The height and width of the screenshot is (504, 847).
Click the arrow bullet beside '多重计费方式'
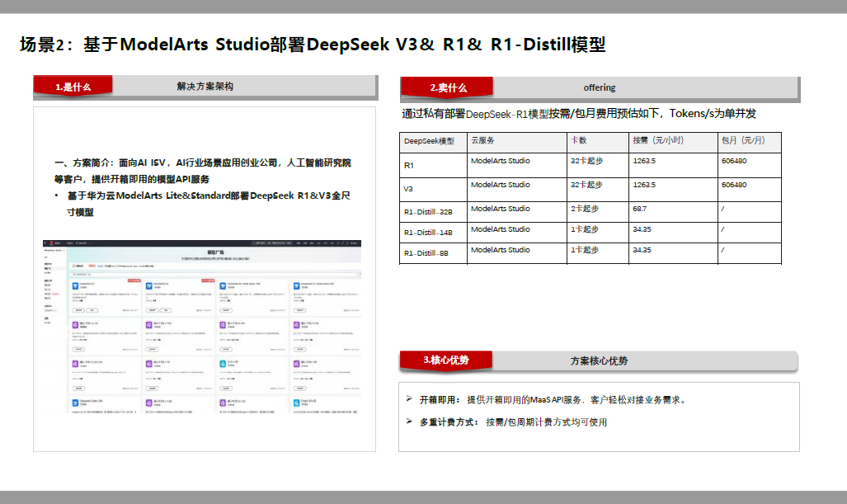point(409,421)
